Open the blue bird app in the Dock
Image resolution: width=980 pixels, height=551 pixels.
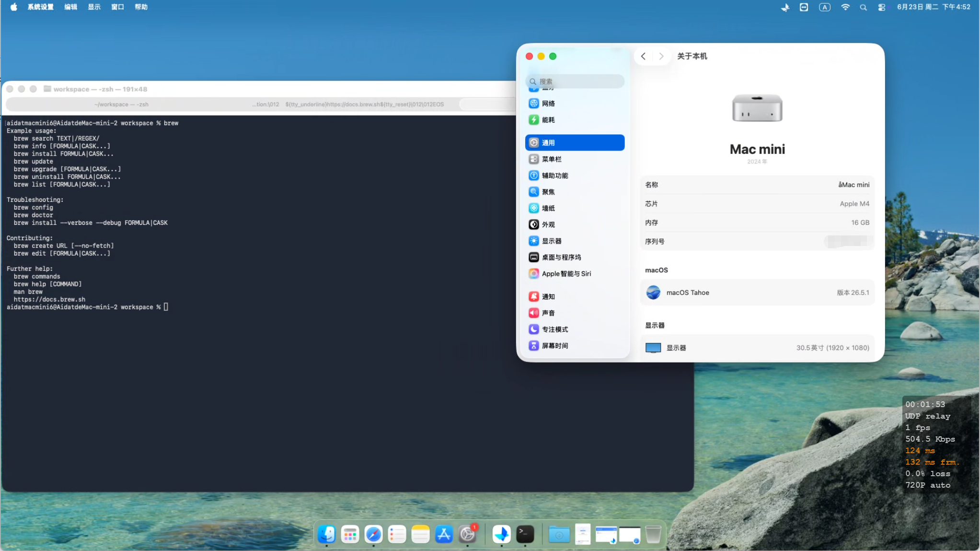[502, 534]
